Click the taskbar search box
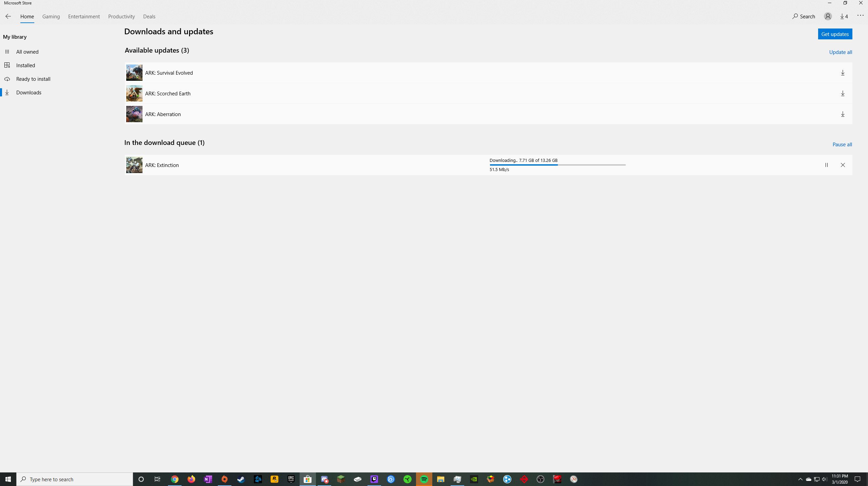868x486 pixels. pos(75,479)
